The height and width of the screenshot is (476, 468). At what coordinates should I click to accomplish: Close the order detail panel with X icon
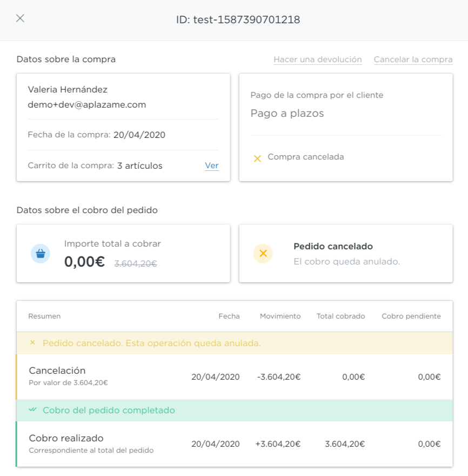(x=20, y=18)
